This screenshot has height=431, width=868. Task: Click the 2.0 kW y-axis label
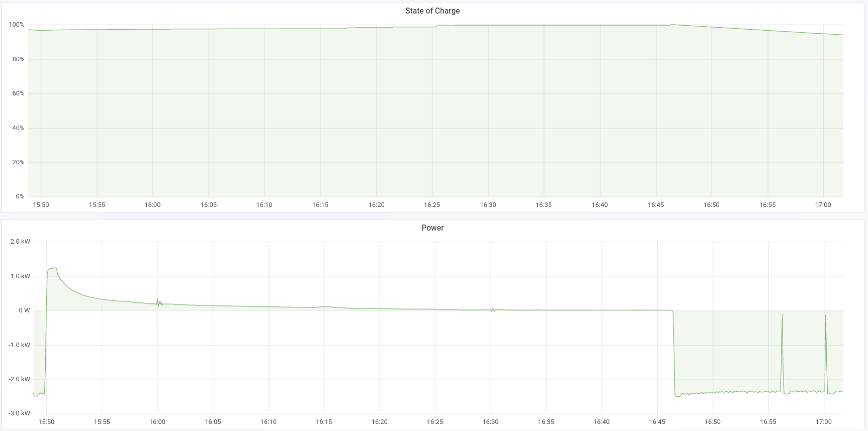point(20,242)
